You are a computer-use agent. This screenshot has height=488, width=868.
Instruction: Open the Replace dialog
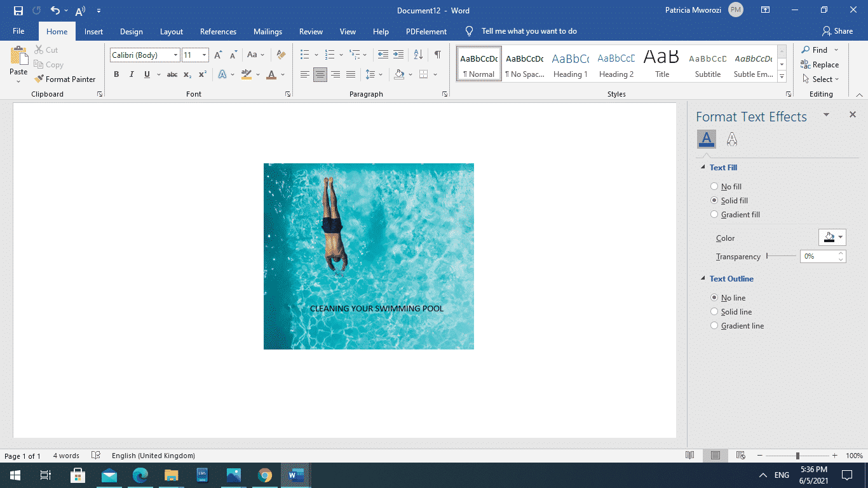pyautogui.click(x=820, y=64)
